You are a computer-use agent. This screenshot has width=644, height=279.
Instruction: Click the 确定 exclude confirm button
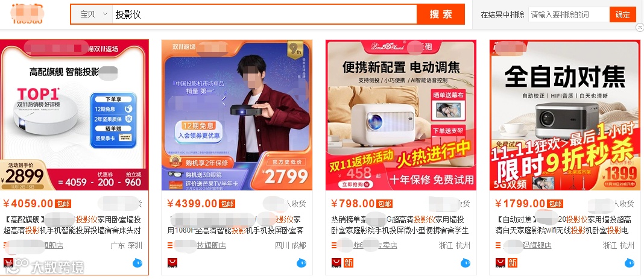tap(623, 15)
